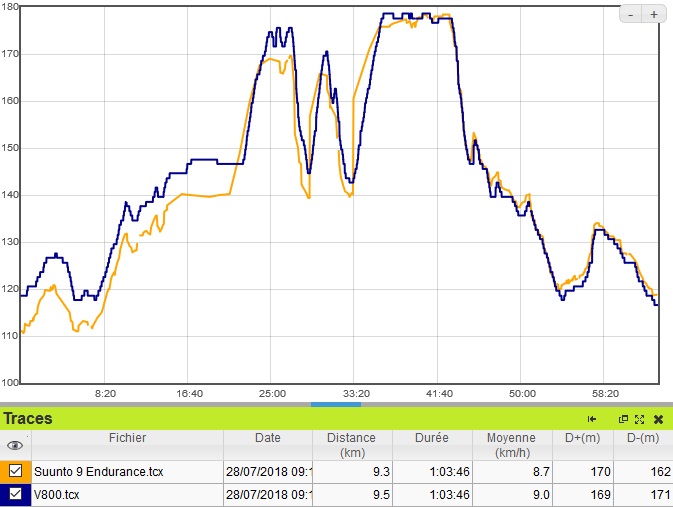The width and height of the screenshot is (673, 507).
Task: Uncheck the V800.tcx trace checkbox
Action: coord(16,494)
